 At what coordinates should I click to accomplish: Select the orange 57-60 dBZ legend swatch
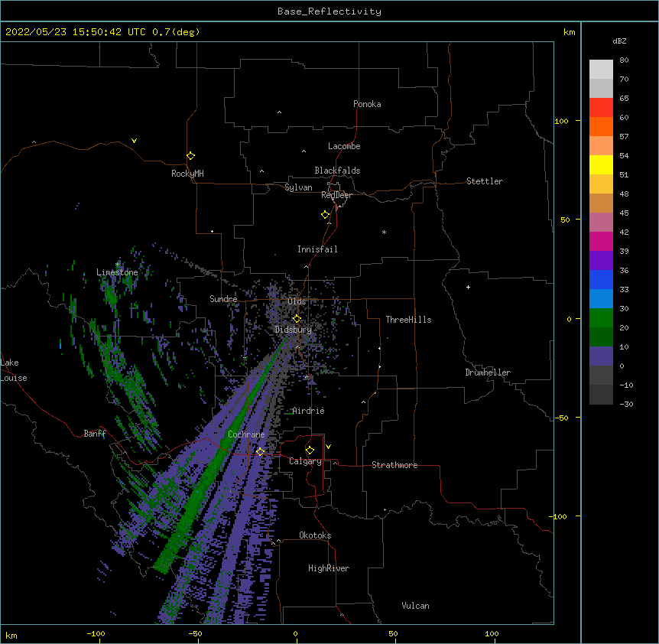(601, 126)
